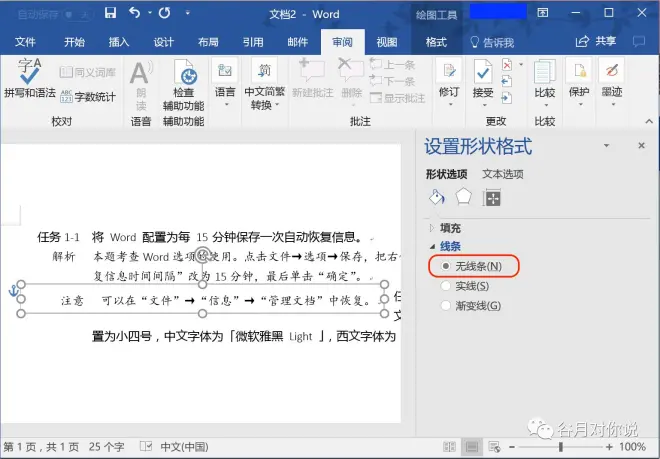
Task: Click the Undo arrow icon
Action: pyautogui.click(x=134, y=13)
